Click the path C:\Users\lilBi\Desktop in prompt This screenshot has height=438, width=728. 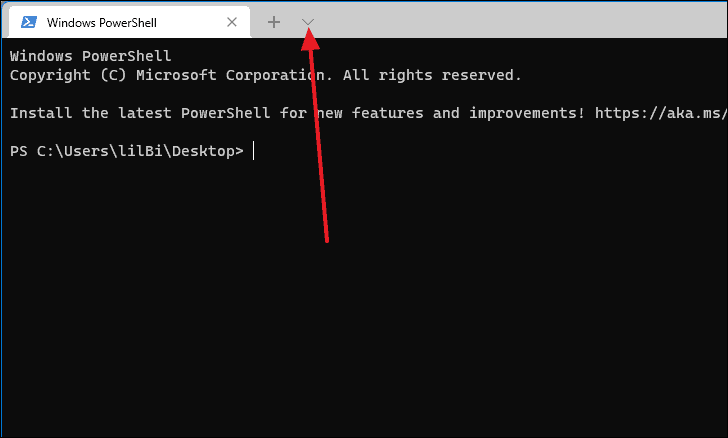click(140, 151)
